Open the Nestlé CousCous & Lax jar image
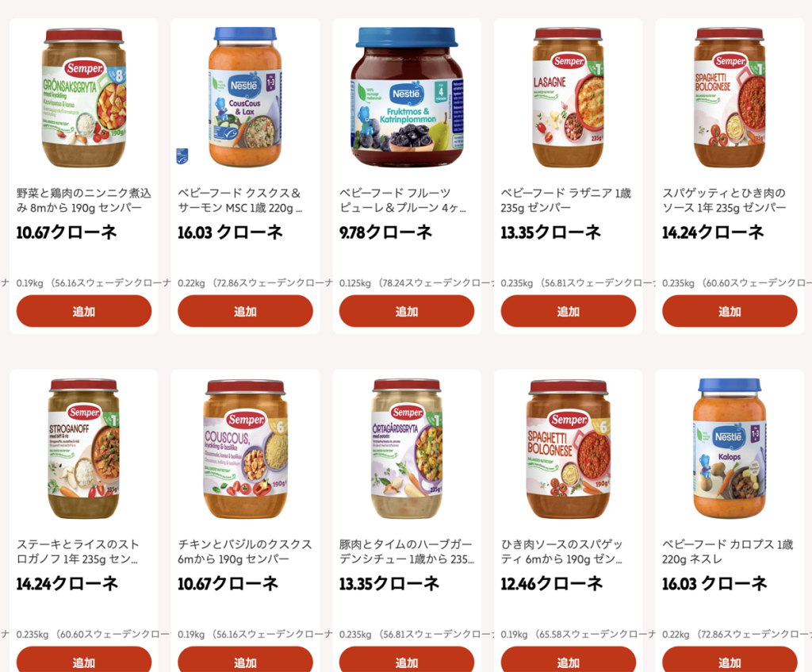Screen dimensions: 812x672 [246, 98]
